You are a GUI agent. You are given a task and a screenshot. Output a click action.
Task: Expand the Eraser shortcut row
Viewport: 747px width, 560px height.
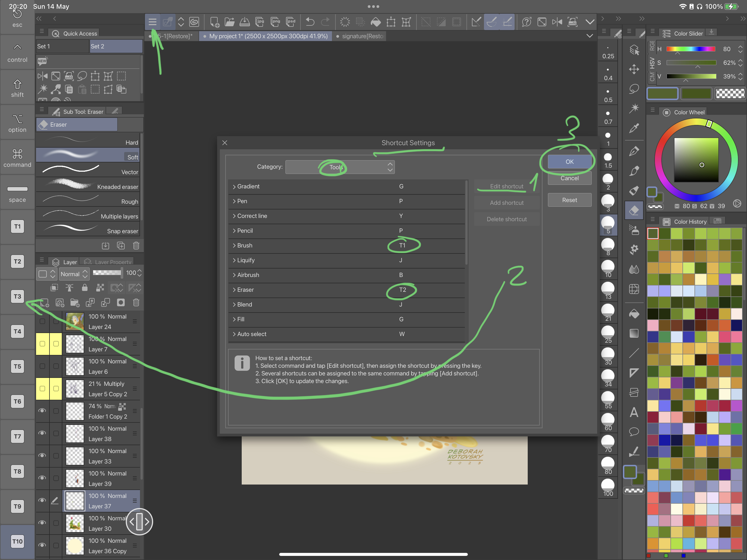point(234,290)
